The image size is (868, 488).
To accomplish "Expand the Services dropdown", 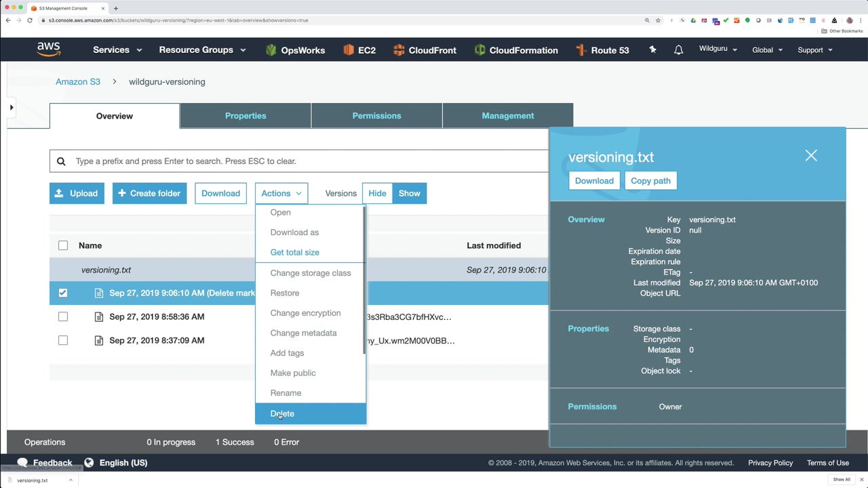I will tap(117, 49).
